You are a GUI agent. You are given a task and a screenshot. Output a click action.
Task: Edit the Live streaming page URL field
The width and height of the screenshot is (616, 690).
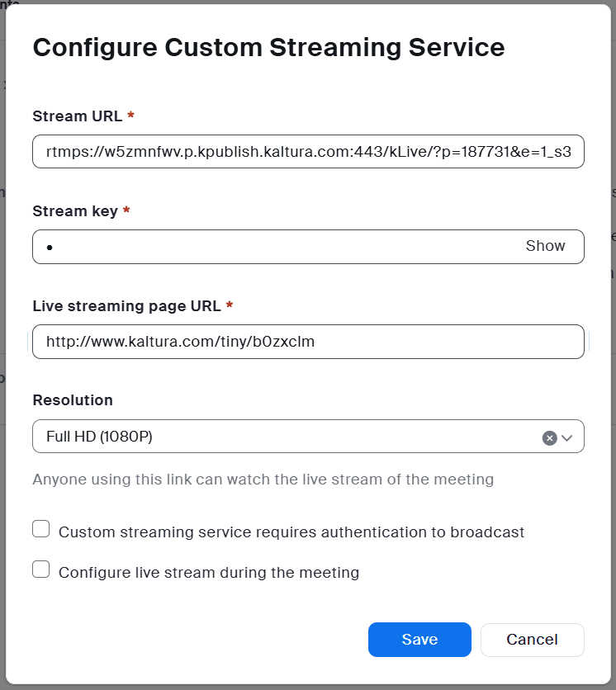308,342
